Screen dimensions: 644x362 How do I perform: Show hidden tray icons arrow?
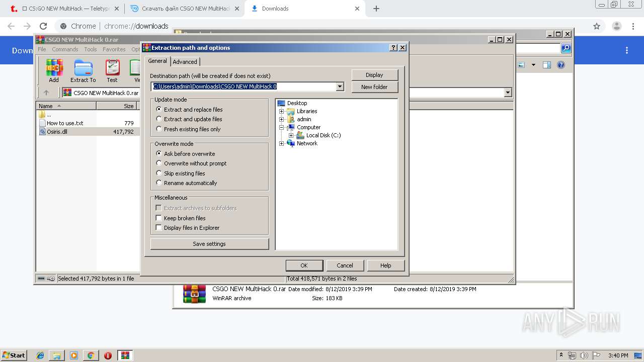tap(561, 355)
